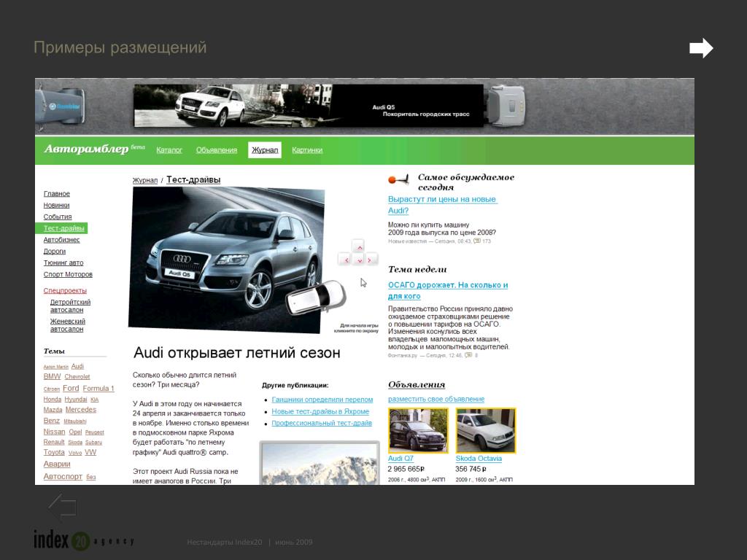The width and height of the screenshot is (747, 560).
Task: Open Автобизнес in the left menu
Action: coord(61,239)
